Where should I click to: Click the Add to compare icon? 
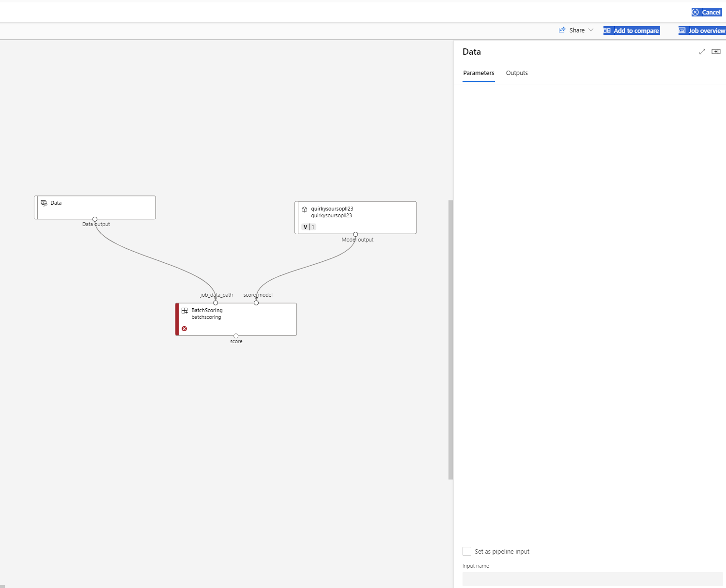click(x=607, y=30)
